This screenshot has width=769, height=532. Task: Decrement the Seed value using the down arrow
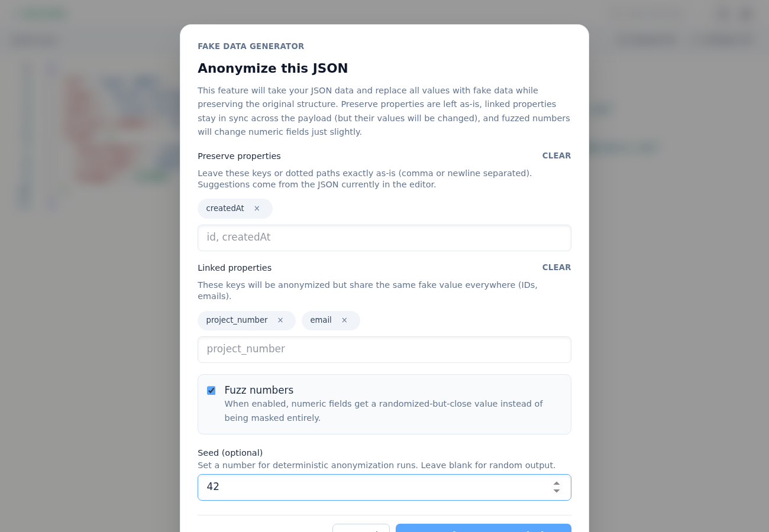click(557, 491)
